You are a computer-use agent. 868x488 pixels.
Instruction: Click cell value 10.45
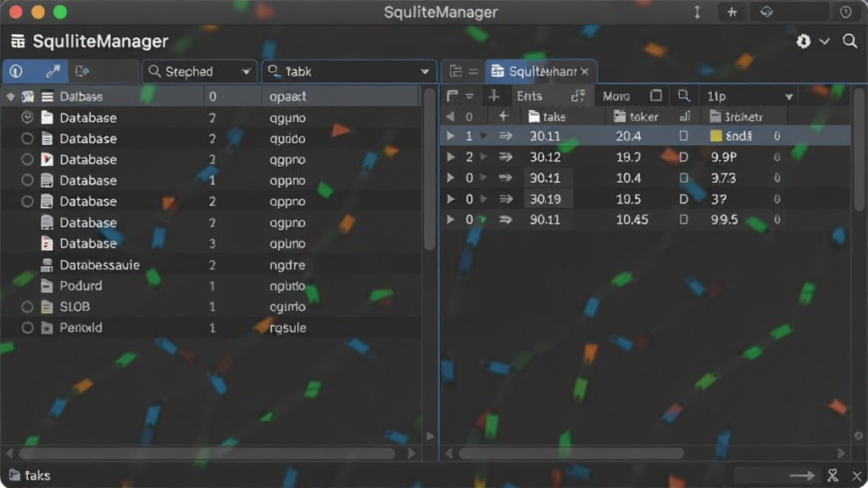(x=632, y=219)
